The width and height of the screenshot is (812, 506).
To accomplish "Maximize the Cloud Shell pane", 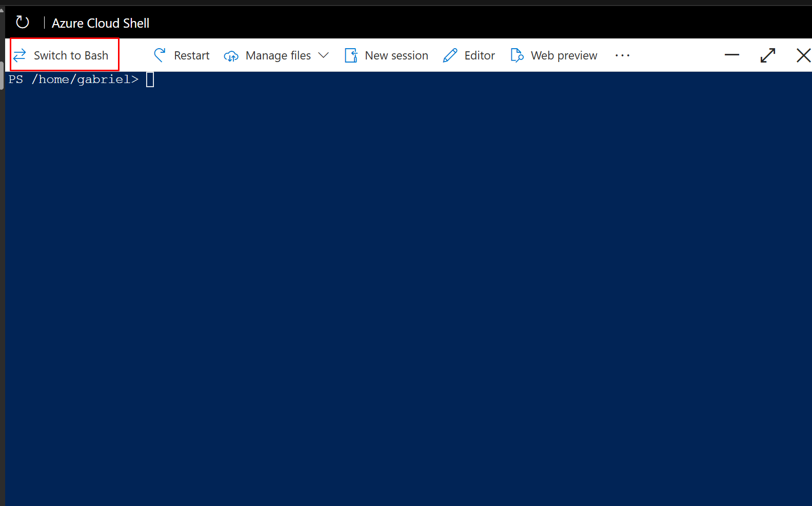I will click(x=768, y=55).
